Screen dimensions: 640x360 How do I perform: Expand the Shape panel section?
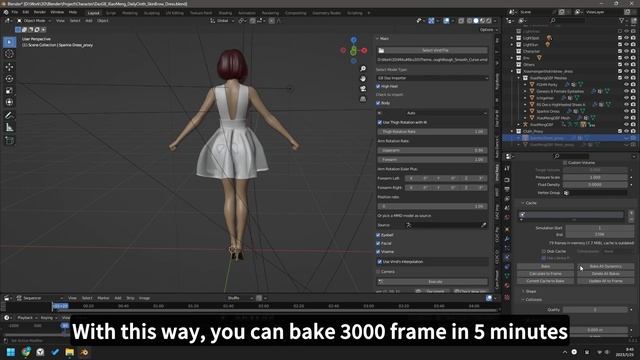pyautogui.click(x=529, y=291)
